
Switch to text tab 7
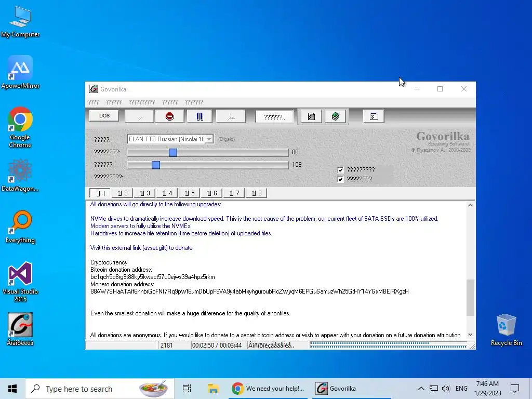[x=234, y=193]
